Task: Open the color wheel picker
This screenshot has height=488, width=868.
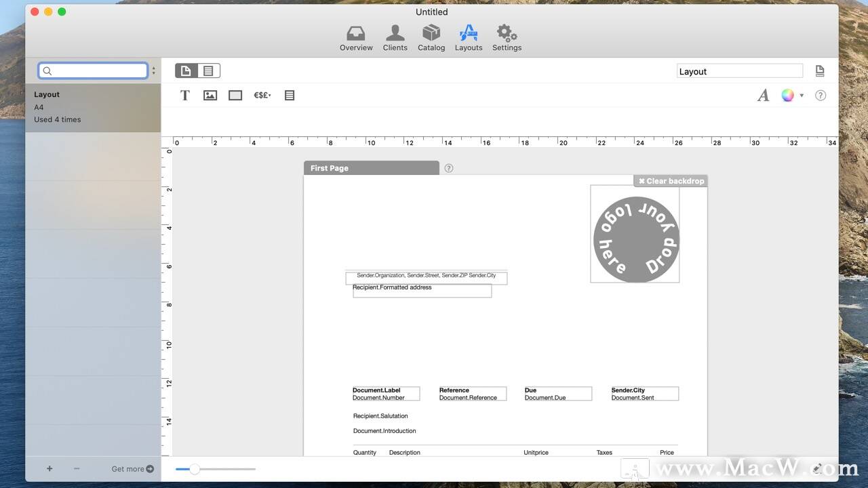Action: click(787, 96)
